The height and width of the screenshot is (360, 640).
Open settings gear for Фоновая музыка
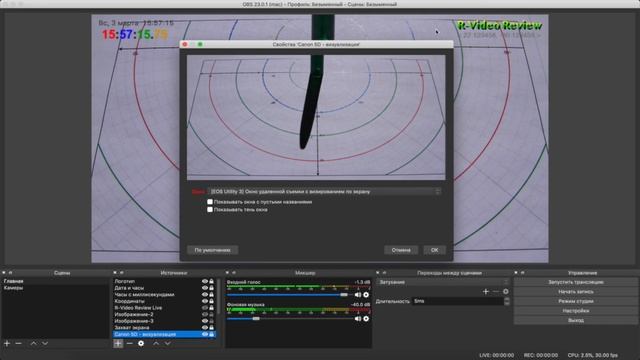click(x=366, y=318)
